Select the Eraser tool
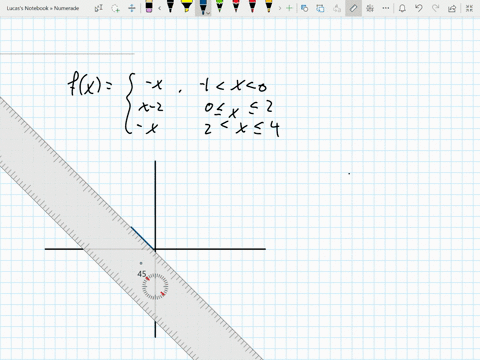 [149, 7]
